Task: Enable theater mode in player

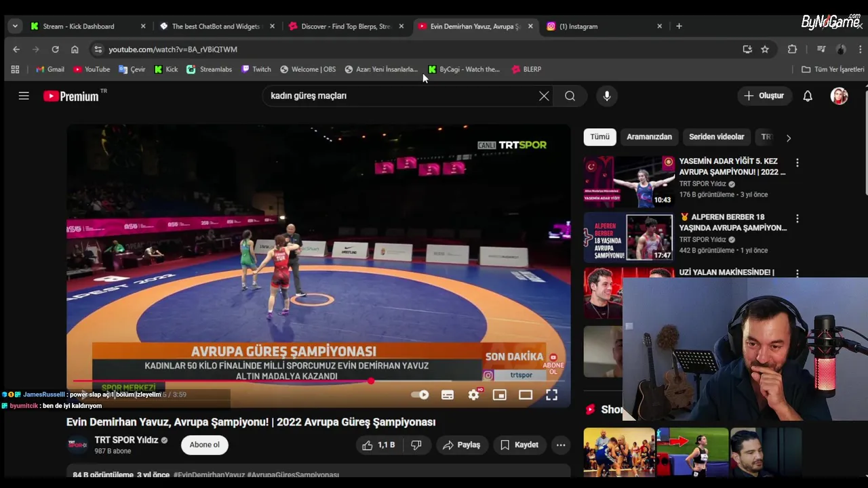Action: pyautogui.click(x=526, y=394)
